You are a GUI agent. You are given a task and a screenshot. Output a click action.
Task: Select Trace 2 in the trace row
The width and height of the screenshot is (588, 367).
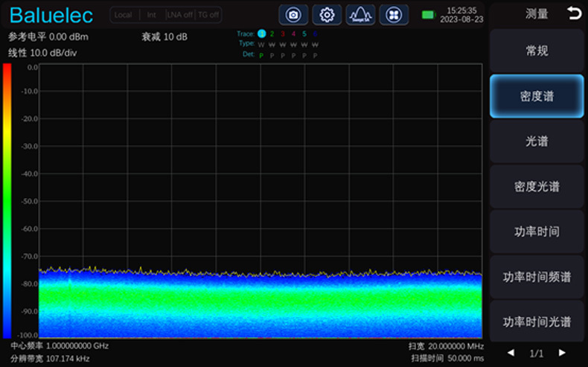click(272, 34)
